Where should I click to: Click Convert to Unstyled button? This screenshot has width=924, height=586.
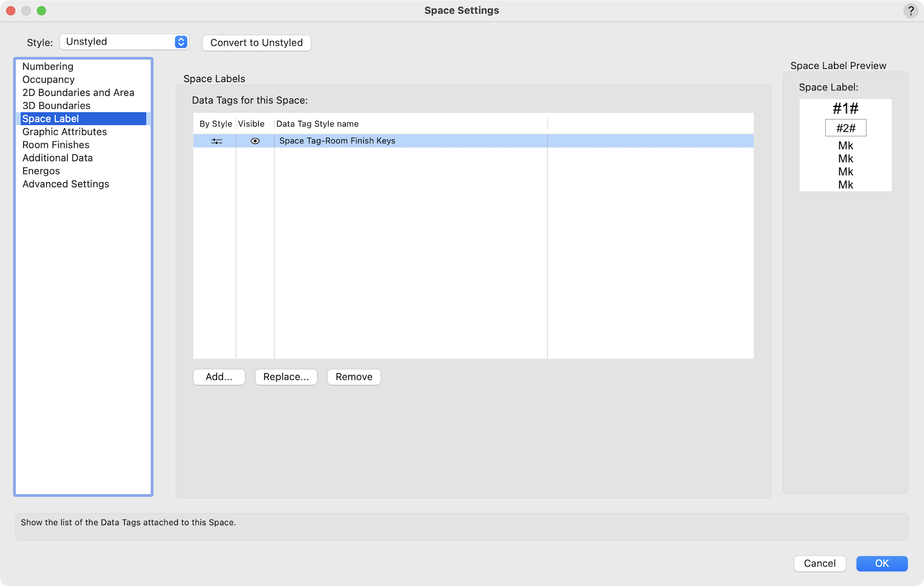256,43
